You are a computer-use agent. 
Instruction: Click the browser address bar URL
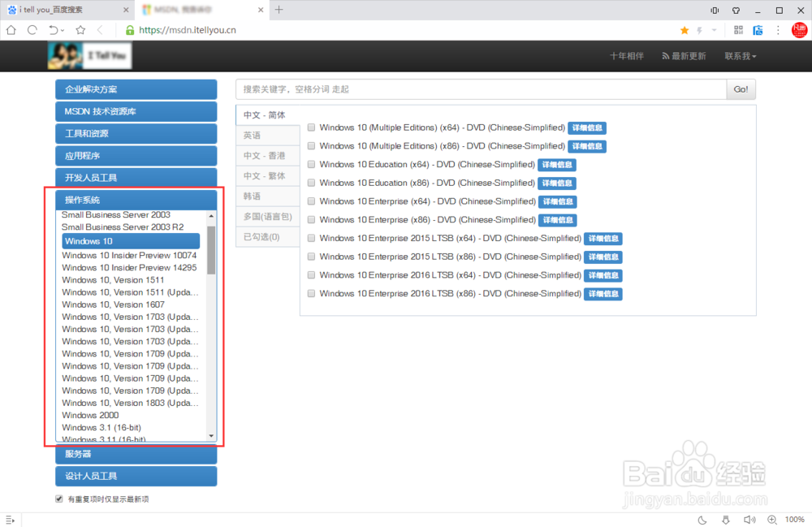coord(188,30)
